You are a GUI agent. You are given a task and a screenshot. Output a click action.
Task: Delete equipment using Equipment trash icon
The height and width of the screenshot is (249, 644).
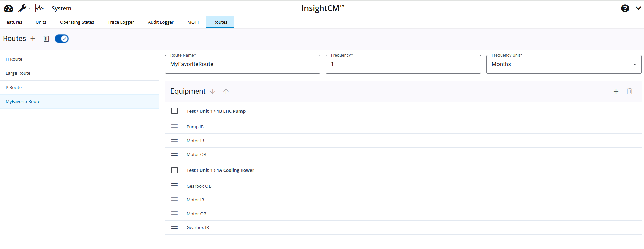point(630,91)
